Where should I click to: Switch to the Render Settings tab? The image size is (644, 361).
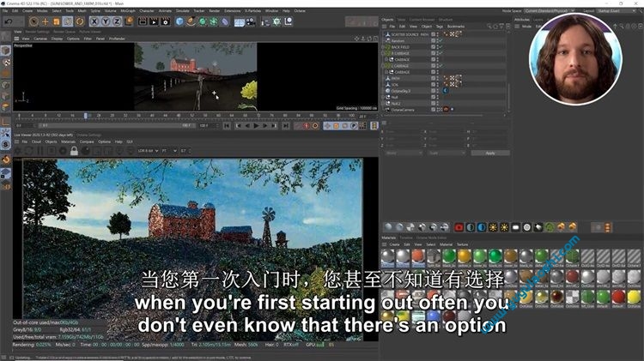click(x=37, y=32)
